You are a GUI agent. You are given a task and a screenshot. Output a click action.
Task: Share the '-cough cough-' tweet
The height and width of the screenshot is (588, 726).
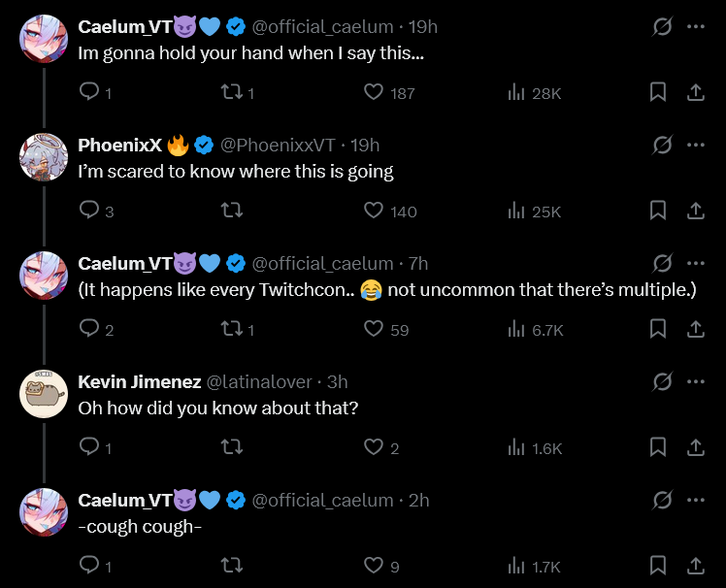(695, 565)
